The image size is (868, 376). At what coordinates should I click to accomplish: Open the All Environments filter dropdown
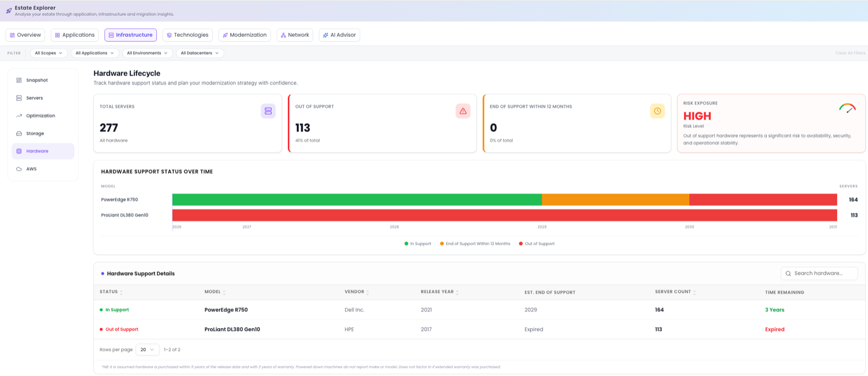[x=148, y=53]
